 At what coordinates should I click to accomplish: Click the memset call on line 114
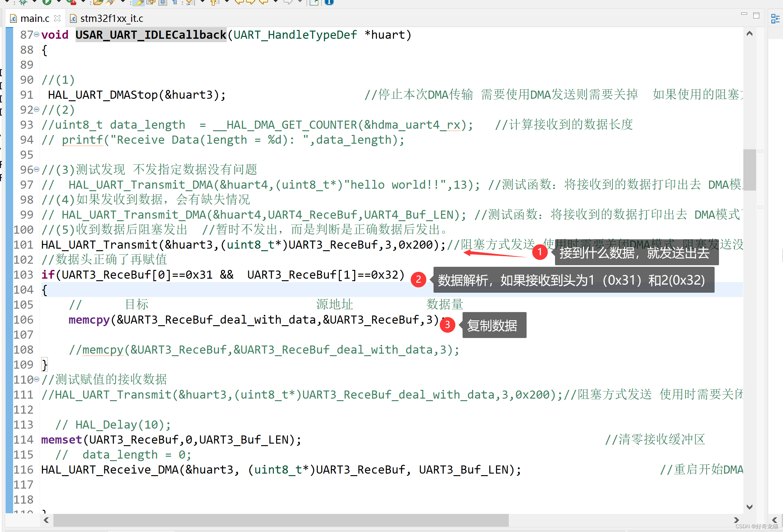click(x=171, y=440)
